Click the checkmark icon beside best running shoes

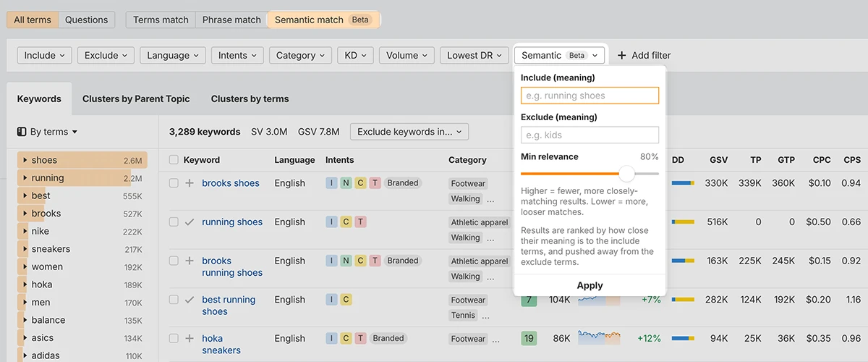pyautogui.click(x=190, y=300)
